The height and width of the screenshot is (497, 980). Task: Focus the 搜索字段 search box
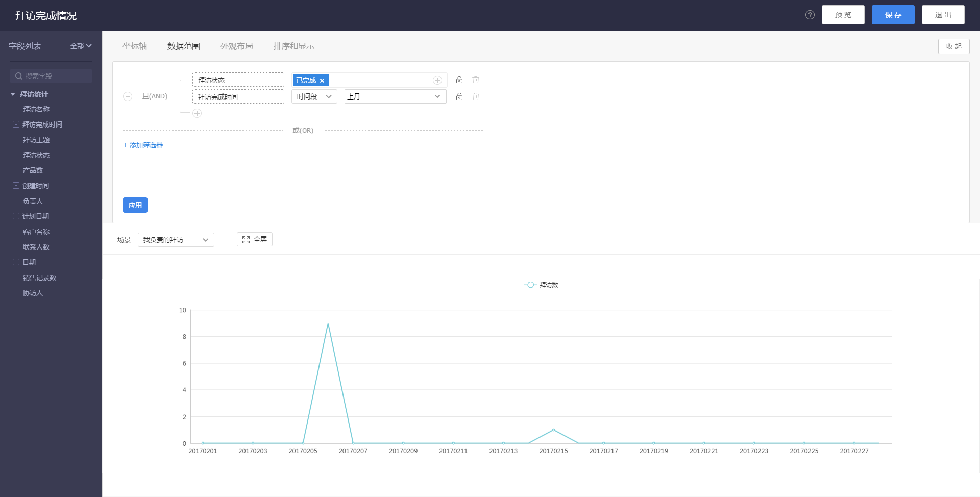tap(51, 76)
